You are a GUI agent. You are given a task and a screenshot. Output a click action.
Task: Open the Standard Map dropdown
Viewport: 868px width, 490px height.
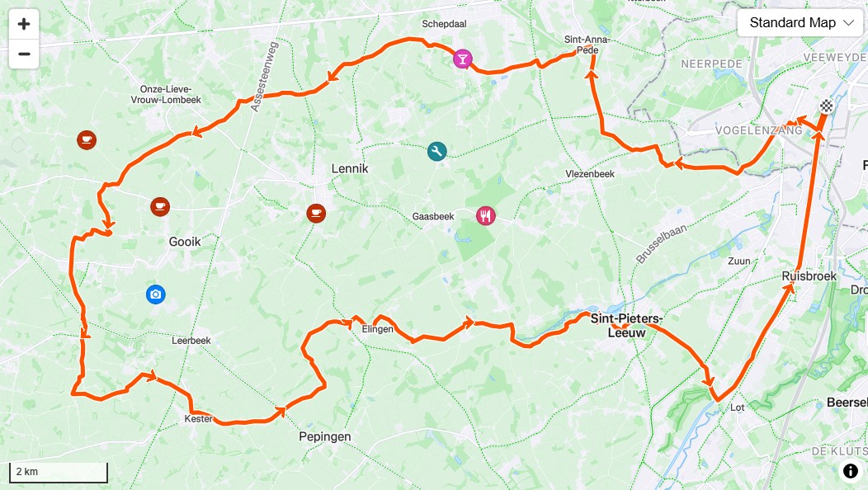pos(800,23)
